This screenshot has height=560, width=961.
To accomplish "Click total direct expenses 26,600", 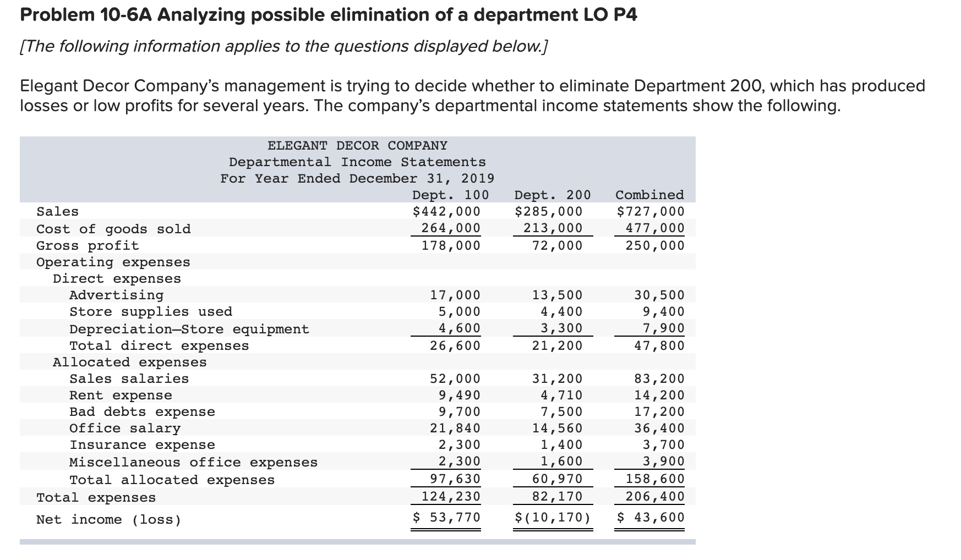I will (x=455, y=346).
